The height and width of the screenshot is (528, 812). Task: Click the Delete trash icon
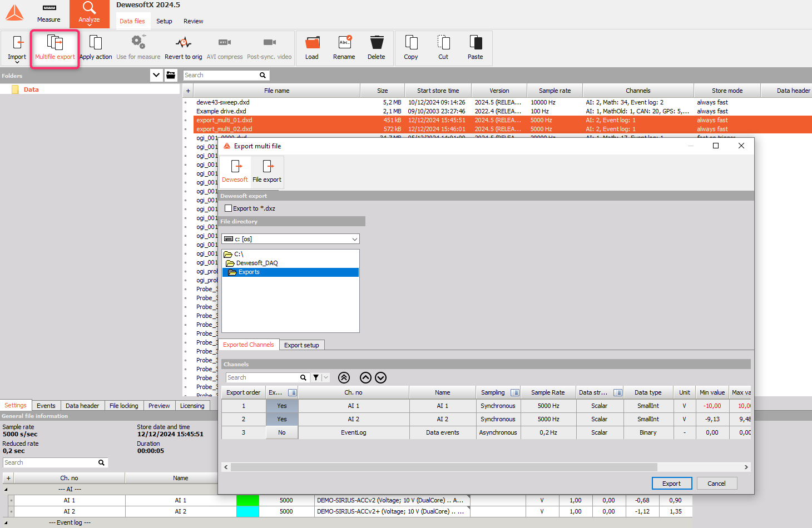click(377, 43)
